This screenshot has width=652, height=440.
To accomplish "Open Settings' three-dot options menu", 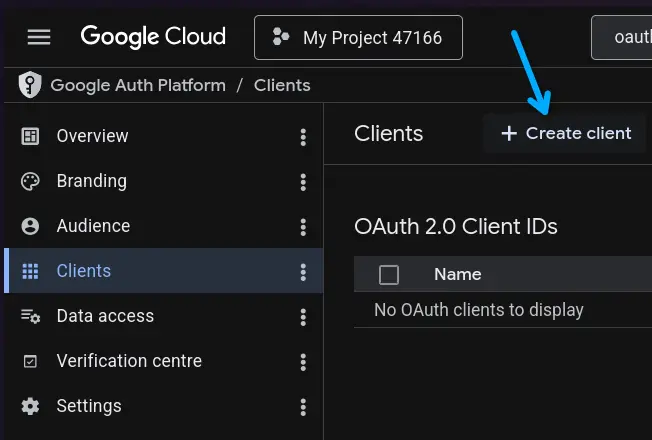I will [303, 407].
